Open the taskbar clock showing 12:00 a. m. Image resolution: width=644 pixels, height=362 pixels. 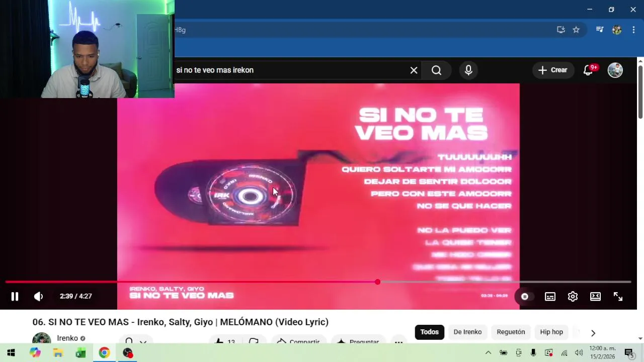coord(603,352)
